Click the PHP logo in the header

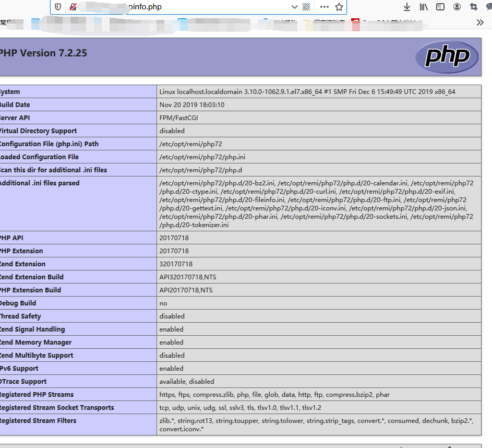click(447, 57)
